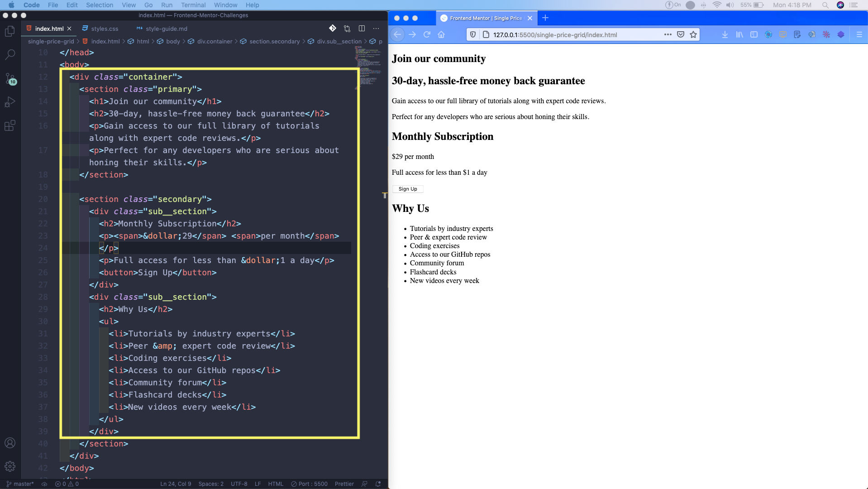Viewport: 868px width, 489px height.
Task: Click Ln 24, Col 9 in status bar
Action: (x=176, y=484)
